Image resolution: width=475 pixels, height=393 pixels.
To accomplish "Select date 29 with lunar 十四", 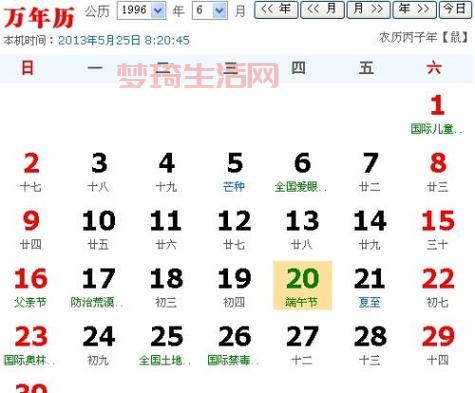I will [x=438, y=345].
